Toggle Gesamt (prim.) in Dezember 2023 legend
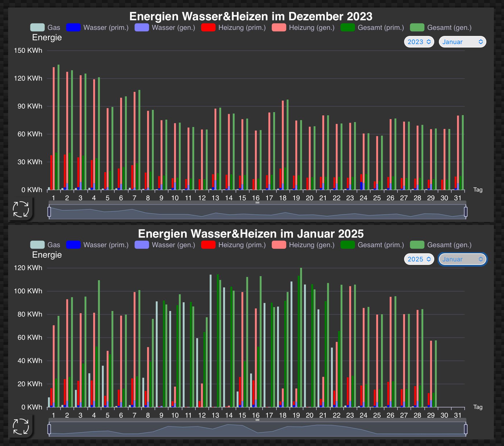 (372, 28)
